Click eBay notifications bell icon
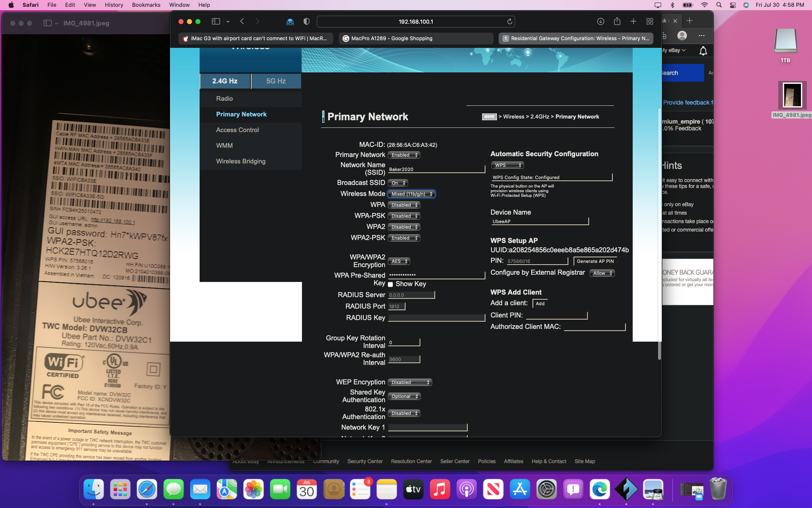This screenshot has width=812, height=508. click(x=703, y=51)
